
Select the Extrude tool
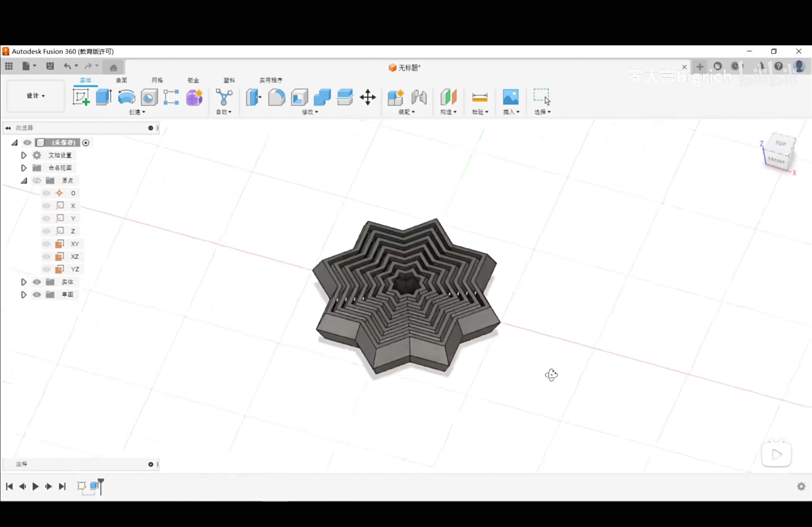click(103, 97)
